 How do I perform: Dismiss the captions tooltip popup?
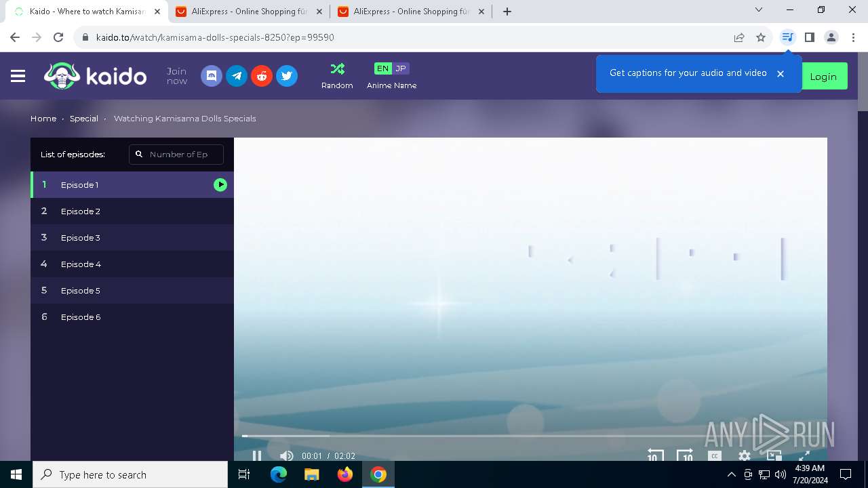click(x=781, y=73)
